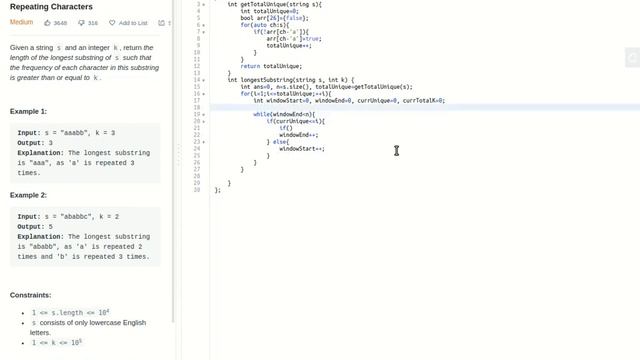Collapse the code fold arrow at line 16
Screen dimensions: 640x360
pyautogui.click(x=204, y=94)
